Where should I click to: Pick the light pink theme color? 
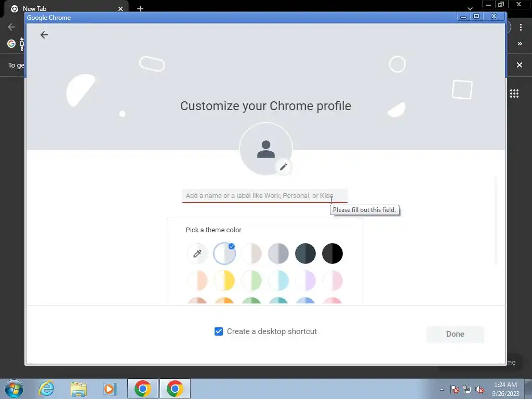point(332,281)
